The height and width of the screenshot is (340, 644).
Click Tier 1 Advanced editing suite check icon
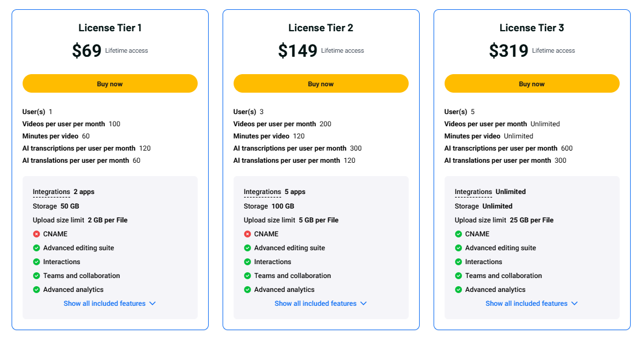pos(37,248)
